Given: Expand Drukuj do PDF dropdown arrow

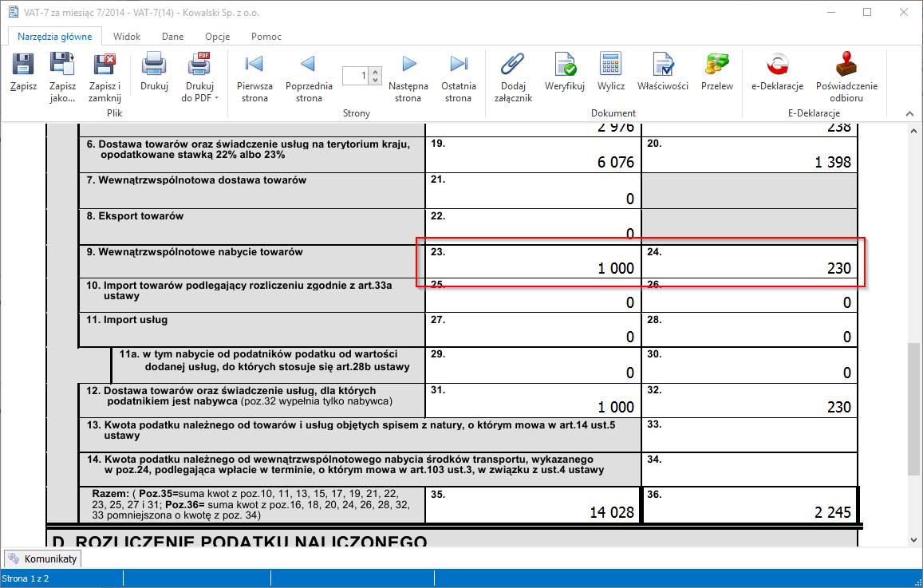Looking at the screenshot, I should (x=216, y=99).
